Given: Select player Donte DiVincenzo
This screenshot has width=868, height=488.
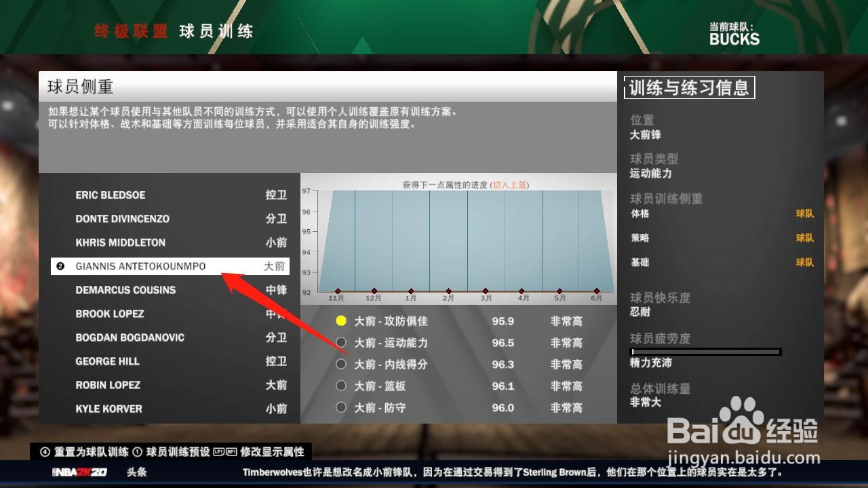Looking at the screenshot, I should pyautogui.click(x=170, y=219).
